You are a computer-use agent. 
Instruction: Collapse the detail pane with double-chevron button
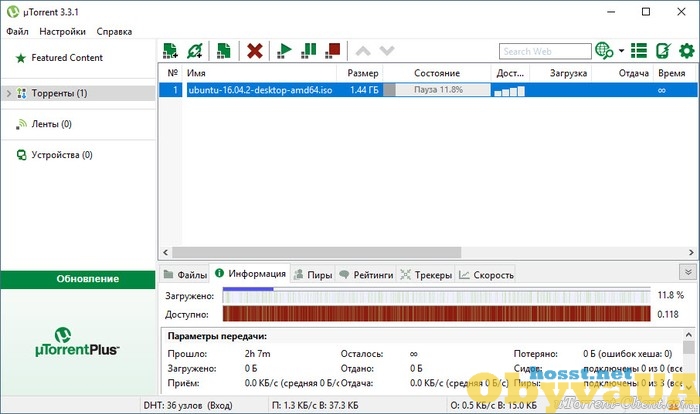coord(688,272)
